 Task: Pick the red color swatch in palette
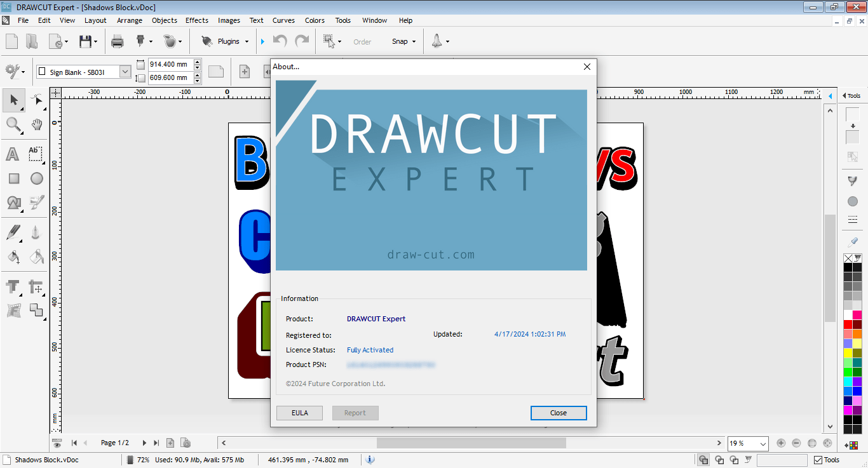[848, 324]
